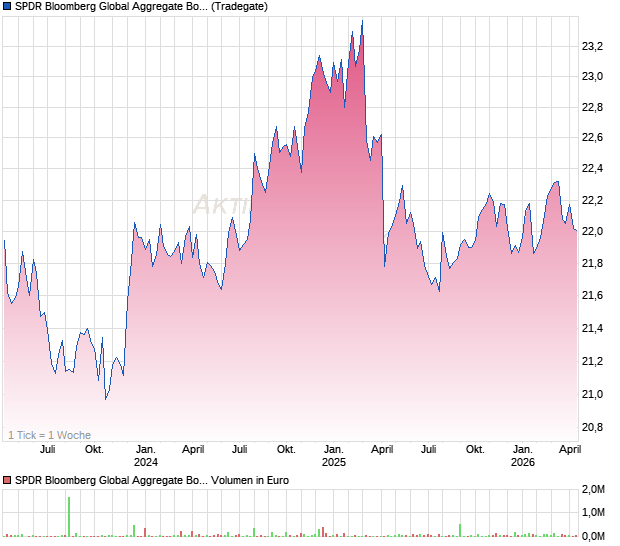Click the 20,8 price axis label
The height and width of the screenshot is (546, 620).
[x=592, y=427]
